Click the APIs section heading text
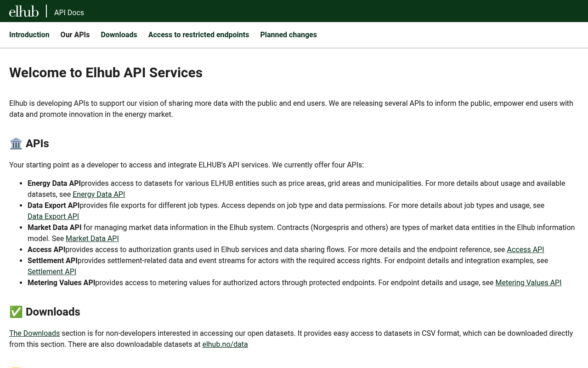588x368 pixels. [37, 144]
